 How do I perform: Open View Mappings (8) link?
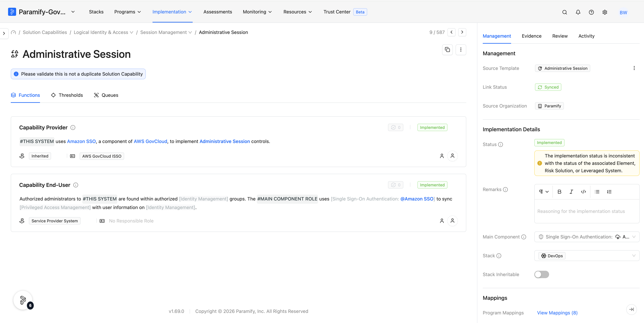tap(557, 313)
